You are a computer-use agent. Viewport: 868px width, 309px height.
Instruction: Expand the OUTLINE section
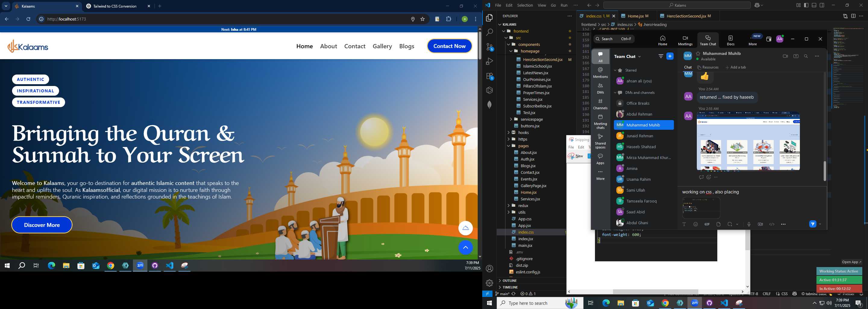(509, 281)
